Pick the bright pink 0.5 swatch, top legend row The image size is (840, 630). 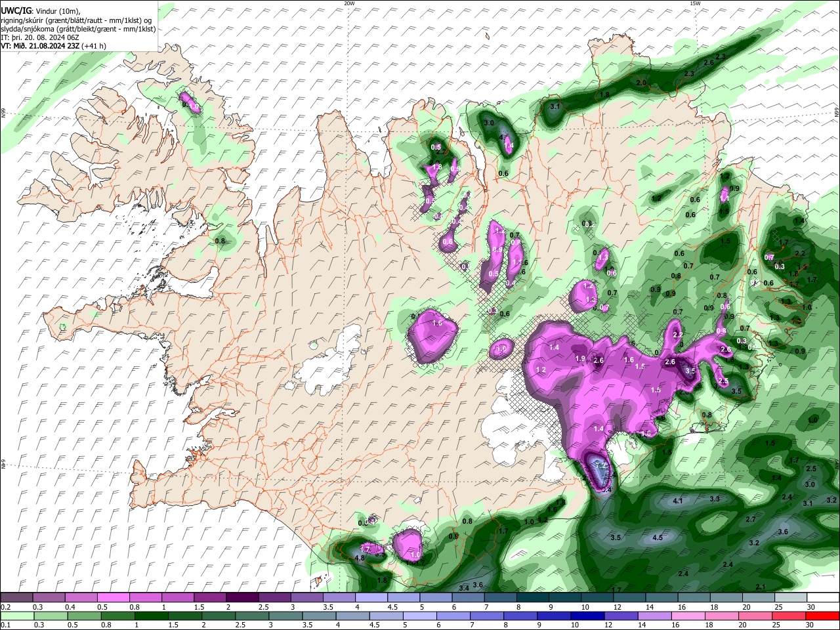(113, 598)
